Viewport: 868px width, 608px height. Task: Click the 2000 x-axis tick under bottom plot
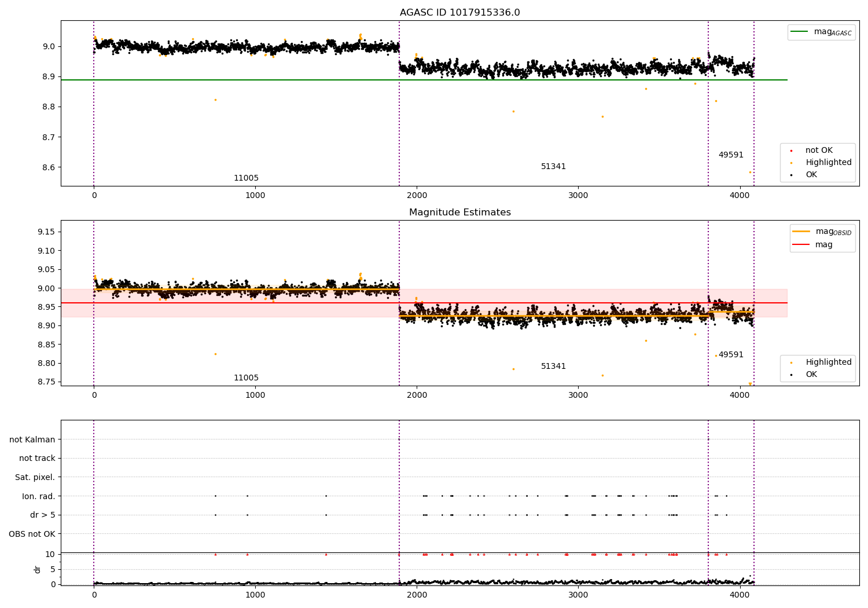click(x=417, y=595)
